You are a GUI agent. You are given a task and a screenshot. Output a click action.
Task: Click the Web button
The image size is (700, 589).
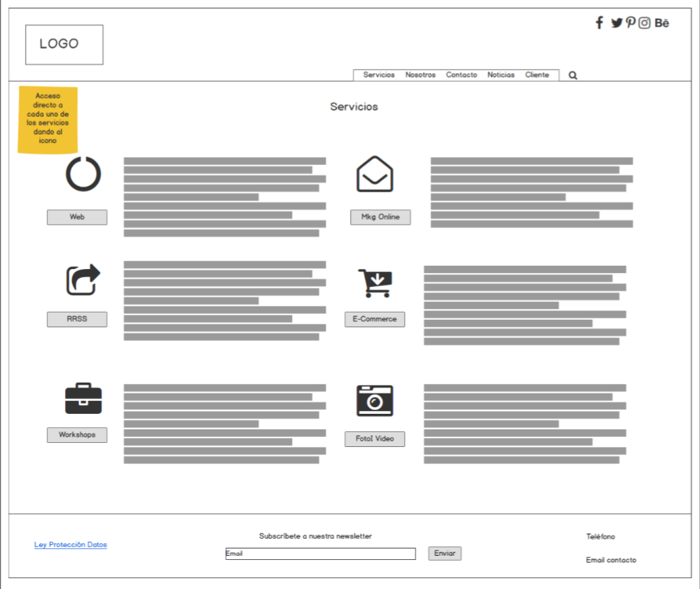coord(77,217)
